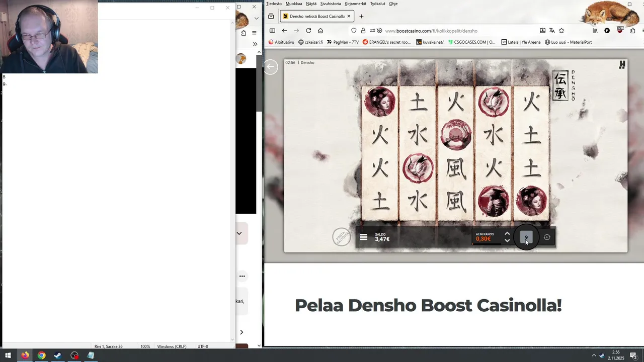Open the cskeisari.fi bookmark
644x362 pixels.
(310, 42)
